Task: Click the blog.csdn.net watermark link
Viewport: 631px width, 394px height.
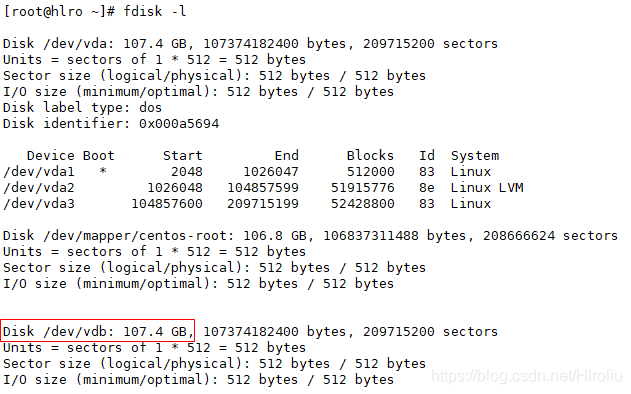Action: tap(526, 376)
